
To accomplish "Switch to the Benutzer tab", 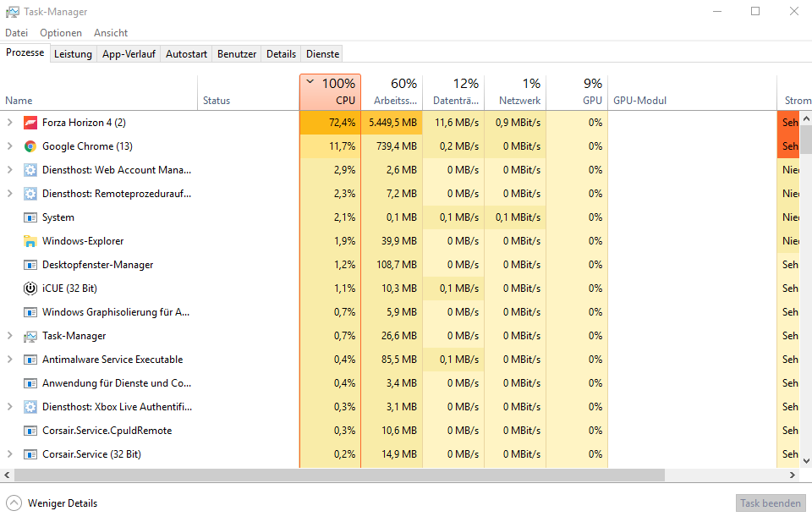I will [x=237, y=54].
